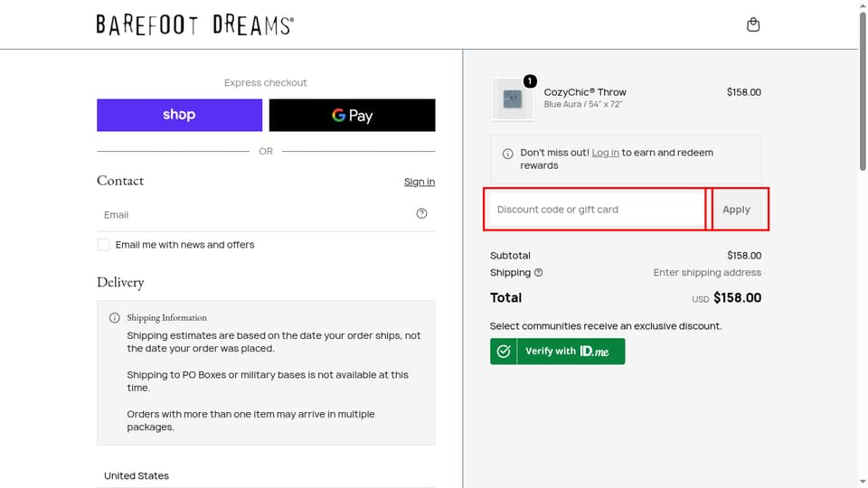868x488 pixels.
Task: Click the Enter shipping address text
Action: (707, 272)
